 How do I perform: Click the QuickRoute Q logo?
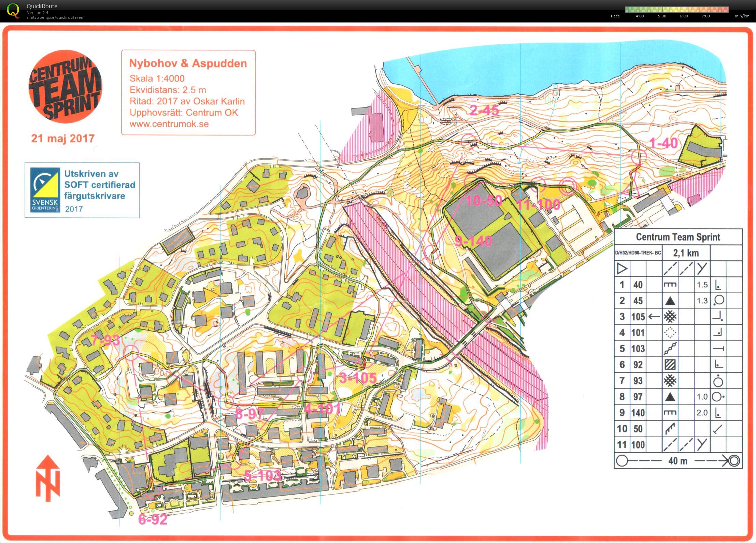(x=13, y=10)
